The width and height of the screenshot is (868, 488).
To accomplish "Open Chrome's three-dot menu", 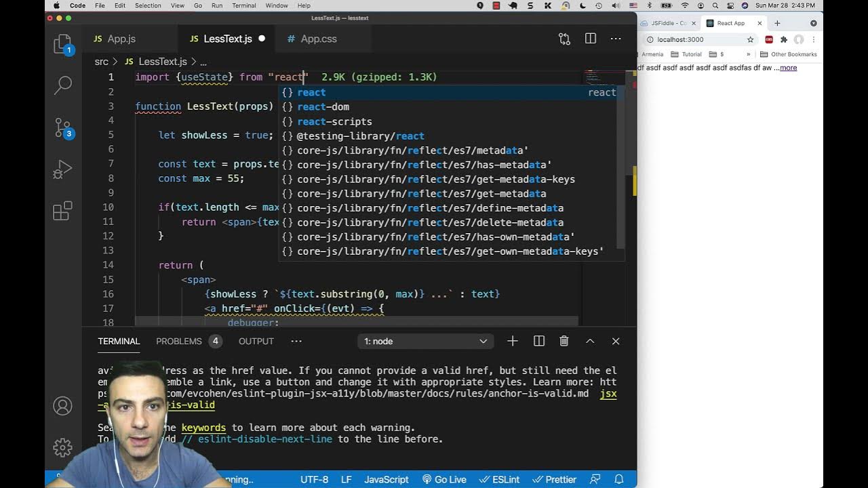I will coord(813,39).
